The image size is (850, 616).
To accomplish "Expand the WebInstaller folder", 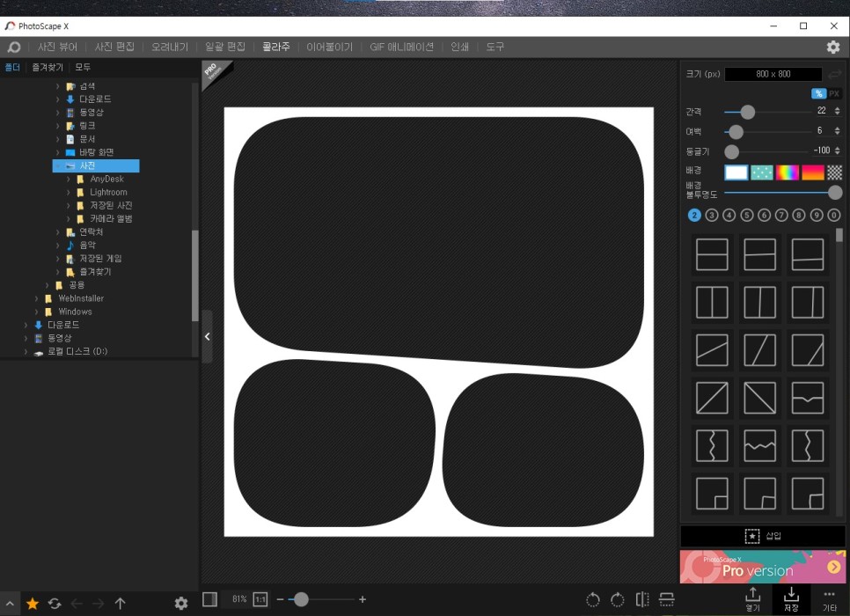I will 36,298.
